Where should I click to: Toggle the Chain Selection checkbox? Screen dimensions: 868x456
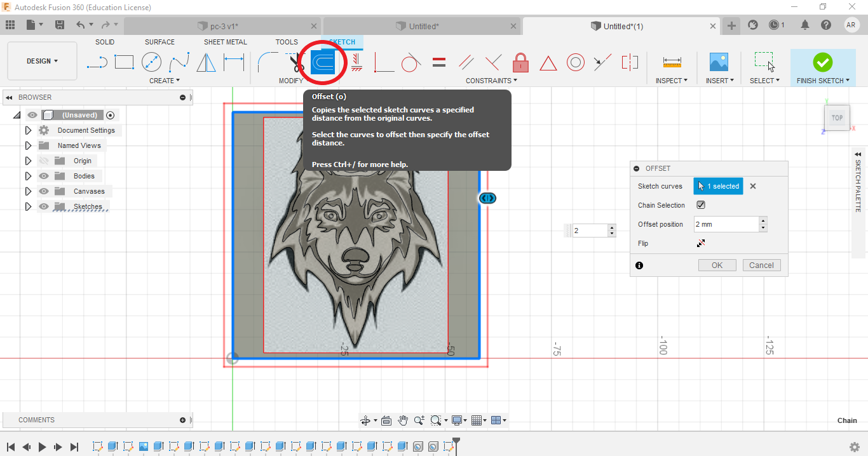coord(701,205)
